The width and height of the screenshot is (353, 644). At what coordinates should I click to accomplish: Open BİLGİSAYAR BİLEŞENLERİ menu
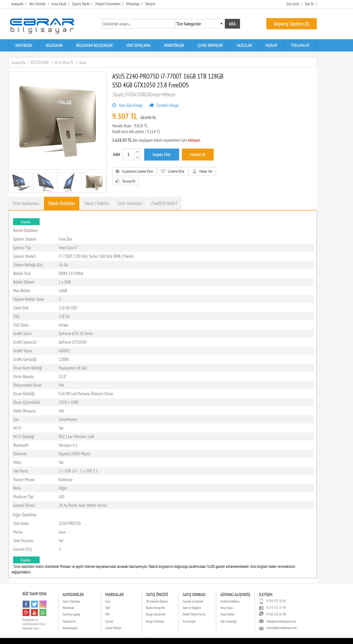pos(94,45)
